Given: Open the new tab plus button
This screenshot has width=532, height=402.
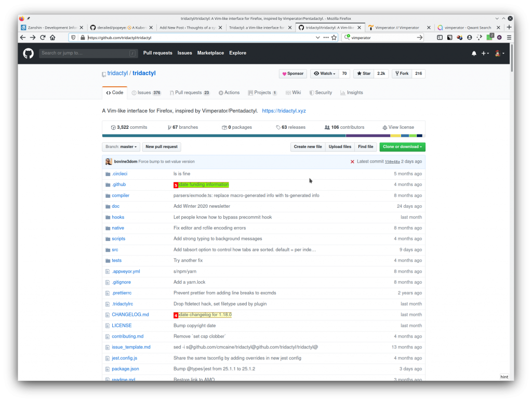Looking at the screenshot, I should 509,28.
